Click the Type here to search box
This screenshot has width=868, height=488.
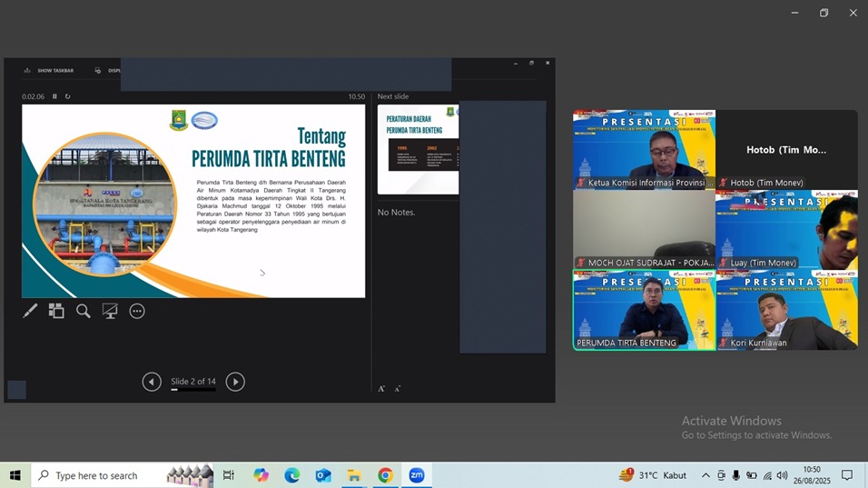point(122,475)
